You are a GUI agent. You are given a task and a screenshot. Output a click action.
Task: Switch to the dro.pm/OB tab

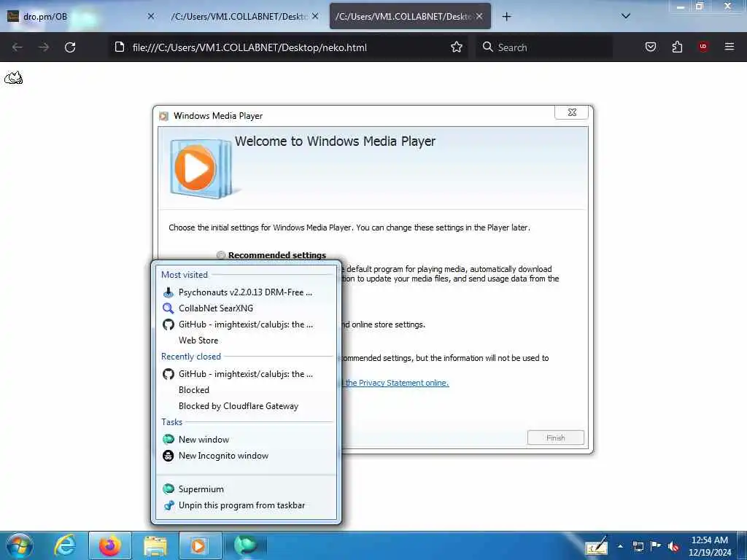coord(81,17)
